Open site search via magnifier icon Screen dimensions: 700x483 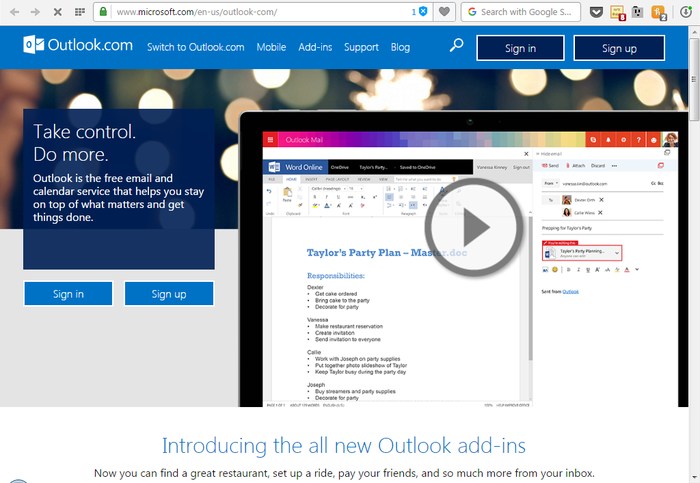(x=456, y=45)
